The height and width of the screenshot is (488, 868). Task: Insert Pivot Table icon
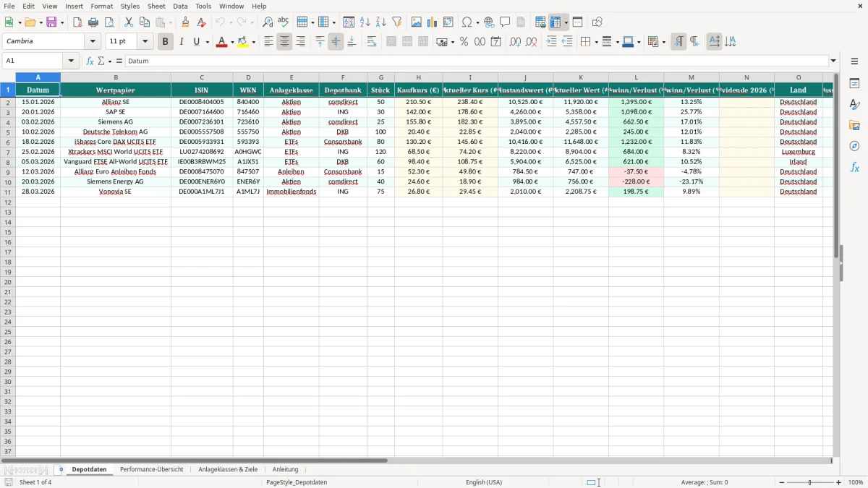pyautogui.click(x=448, y=22)
